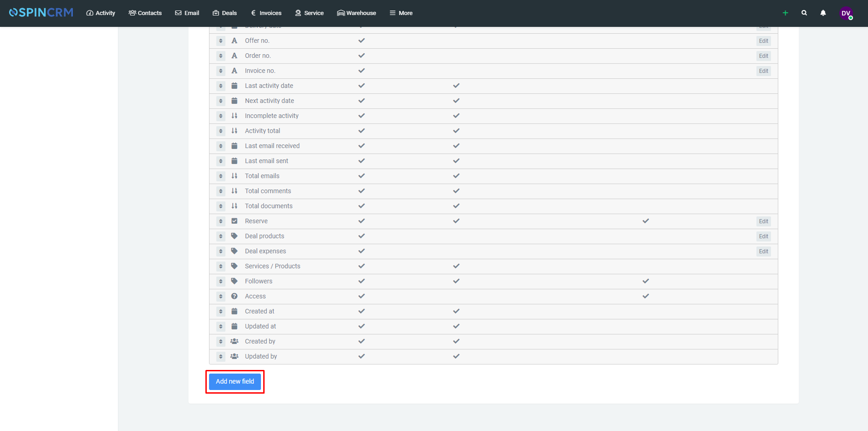Click the reorder handle for Offer no.
This screenshot has width=868, height=431.
[x=221, y=41]
